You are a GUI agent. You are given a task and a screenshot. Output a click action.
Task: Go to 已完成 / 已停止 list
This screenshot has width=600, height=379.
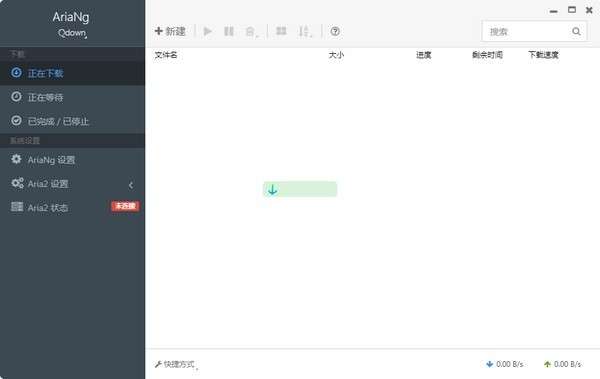coord(72,121)
